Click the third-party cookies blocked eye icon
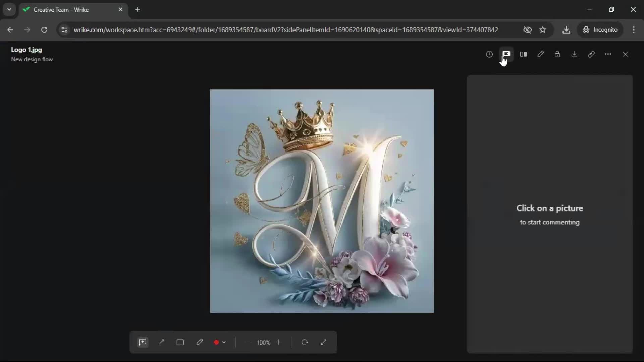644x362 pixels. pyautogui.click(x=527, y=30)
